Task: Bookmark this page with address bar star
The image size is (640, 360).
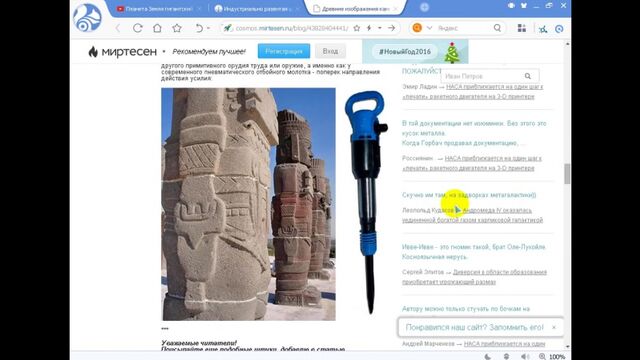Action: (x=357, y=28)
